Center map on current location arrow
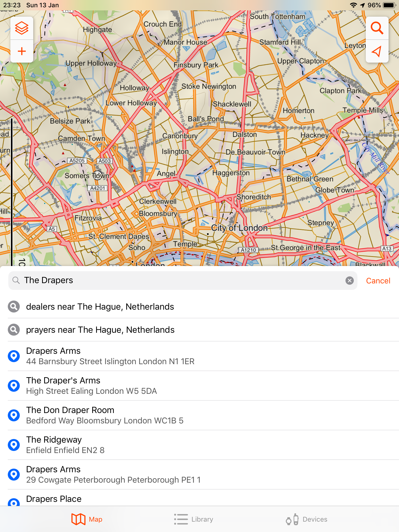This screenshot has width=399, height=532. 377,51
